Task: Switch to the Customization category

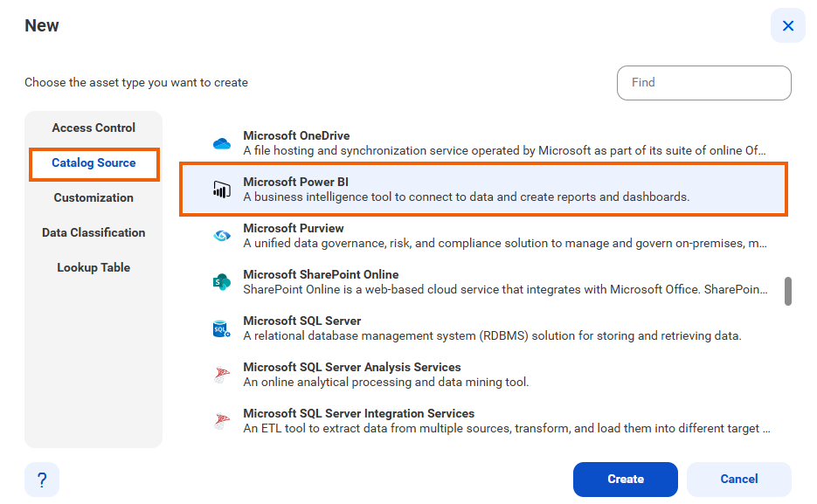Action: click(x=93, y=198)
